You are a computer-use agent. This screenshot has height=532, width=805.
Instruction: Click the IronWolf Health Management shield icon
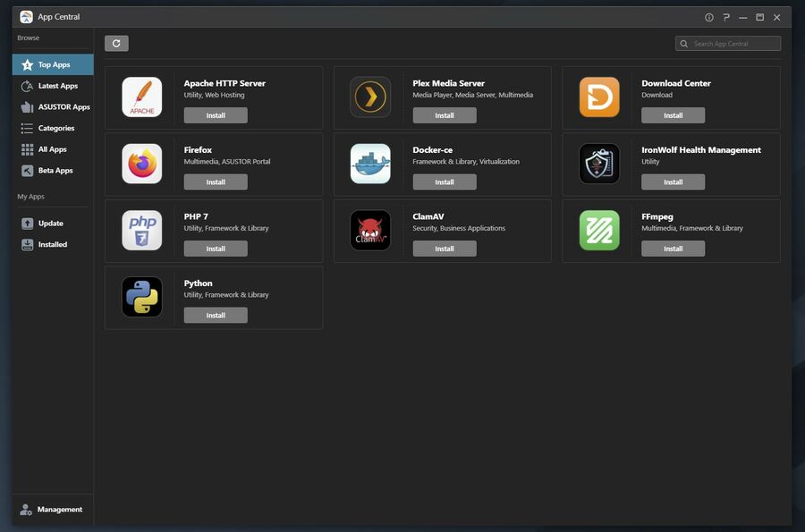(599, 161)
